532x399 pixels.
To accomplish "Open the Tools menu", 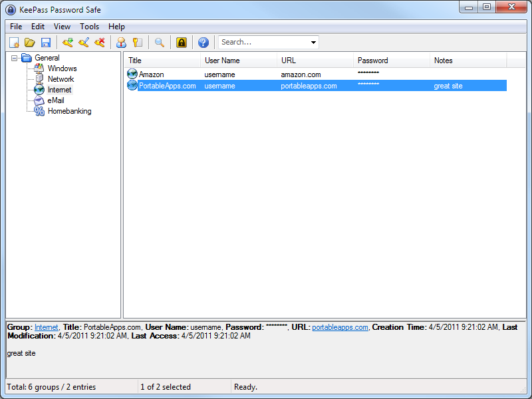I will (x=89, y=27).
